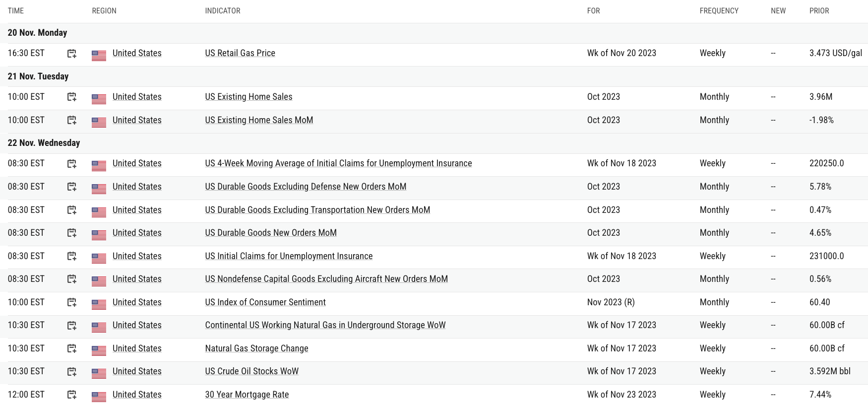Open US Existing Home Sales indicator
Image resolution: width=868 pixels, height=406 pixels.
[x=248, y=97]
